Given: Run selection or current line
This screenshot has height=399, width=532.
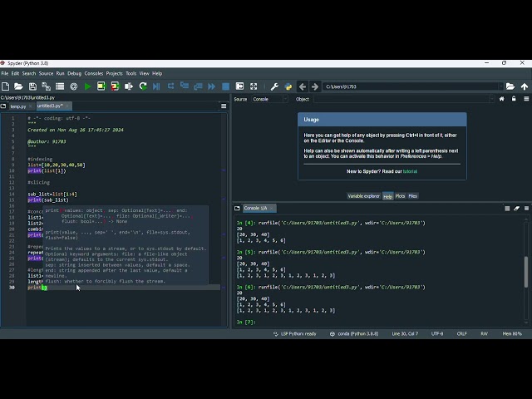Looking at the screenshot, I should click(x=129, y=86).
